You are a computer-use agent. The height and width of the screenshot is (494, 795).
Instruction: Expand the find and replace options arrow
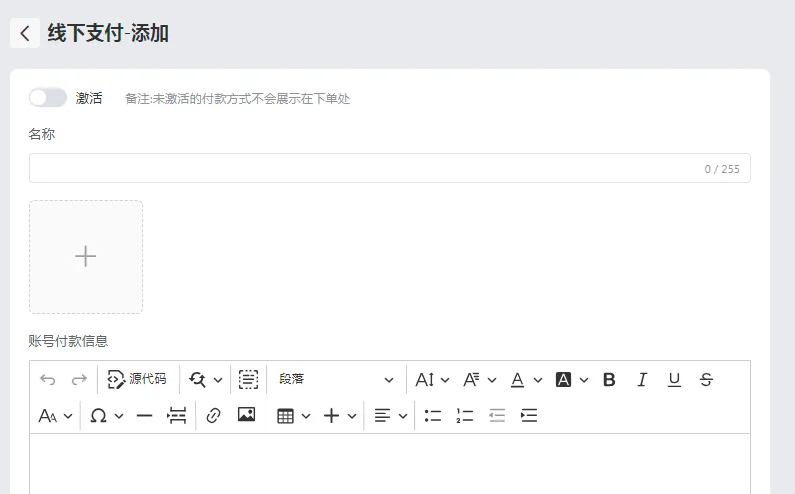[x=218, y=379]
